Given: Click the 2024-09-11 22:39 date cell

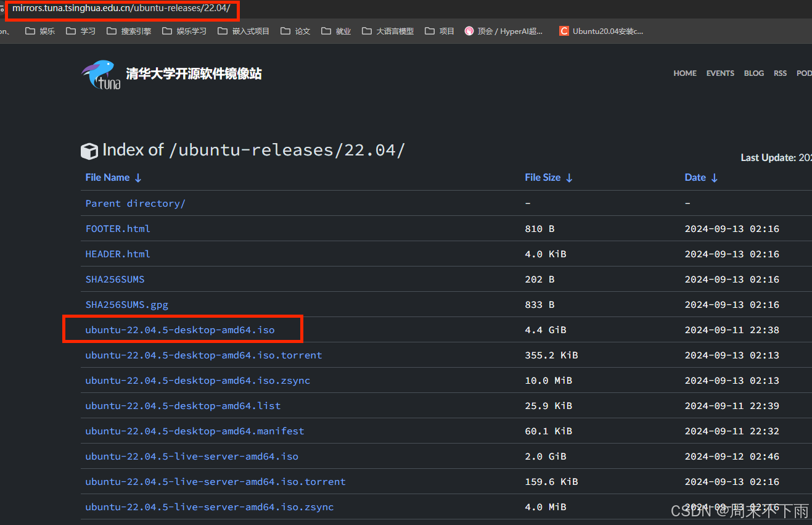Looking at the screenshot, I should pyautogui.click(x=732, y=406).
